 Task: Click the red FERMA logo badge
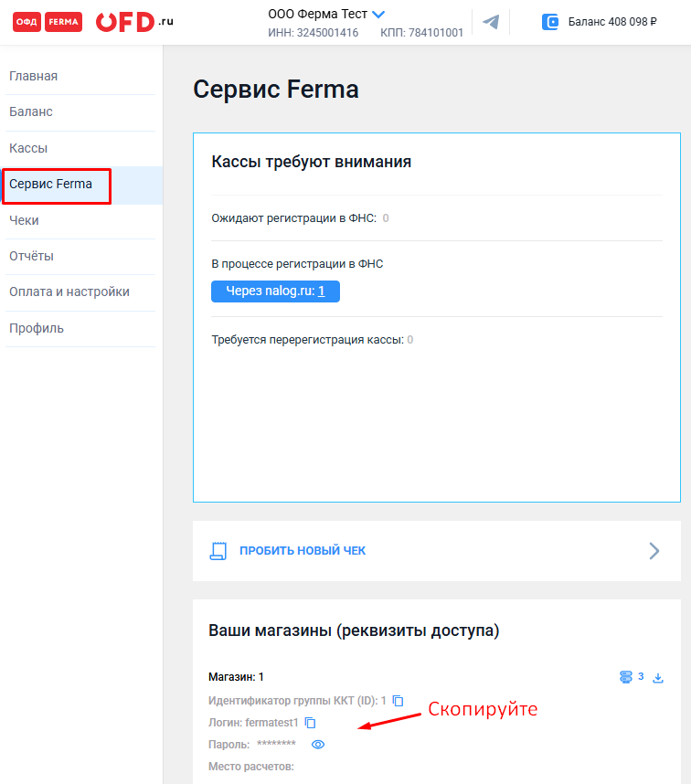coord(63,22)
